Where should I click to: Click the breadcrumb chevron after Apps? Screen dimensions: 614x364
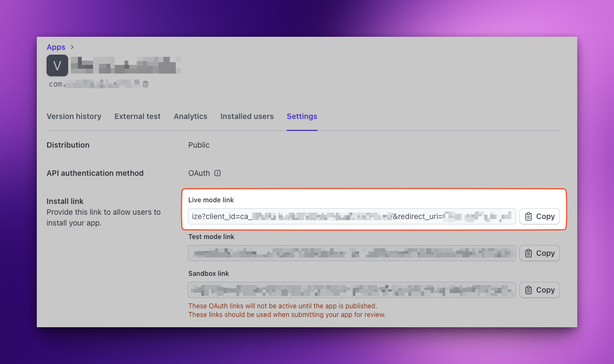[72, 47]
